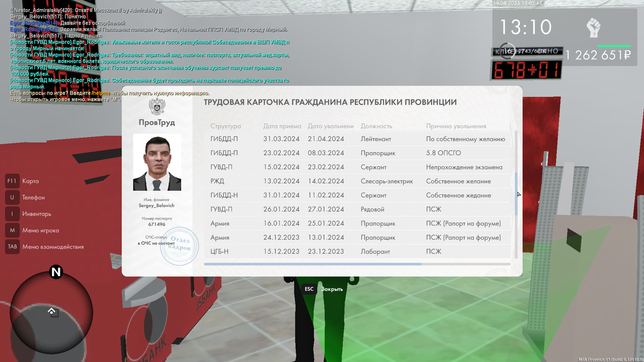Click the card title ТРУДОВАЯ КАРТОЧКА ГРАЖДАНИНА

330,102
